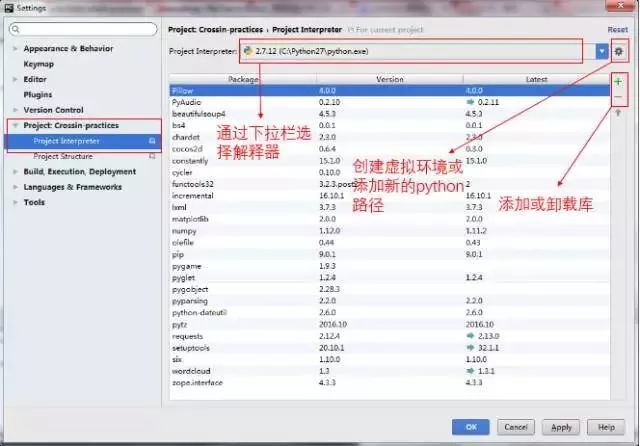Click the minus icon to uninstall package
Image resolution: width=640 pixels, height=446 pixels.
coord(618,97)
